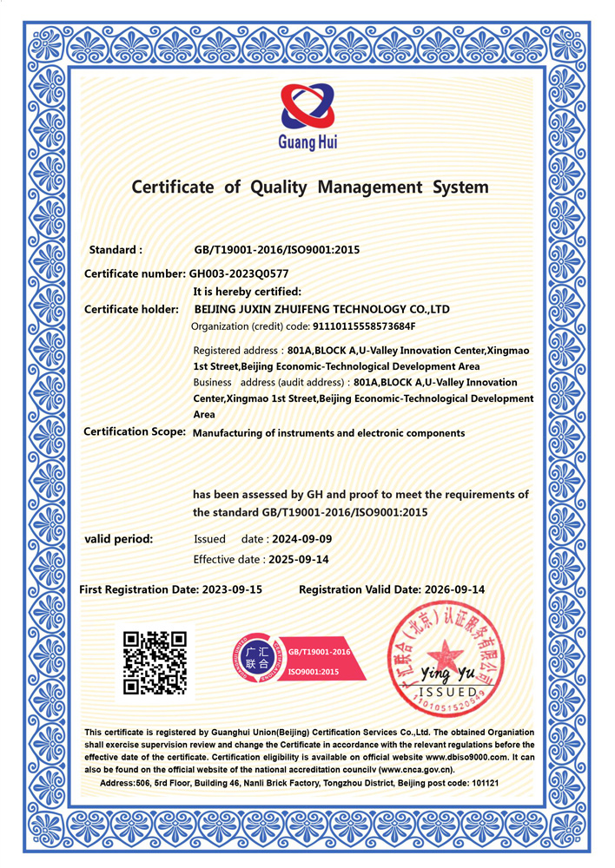
Task: Click the "Business address (audit address)" label
Action: coord(268,382)
